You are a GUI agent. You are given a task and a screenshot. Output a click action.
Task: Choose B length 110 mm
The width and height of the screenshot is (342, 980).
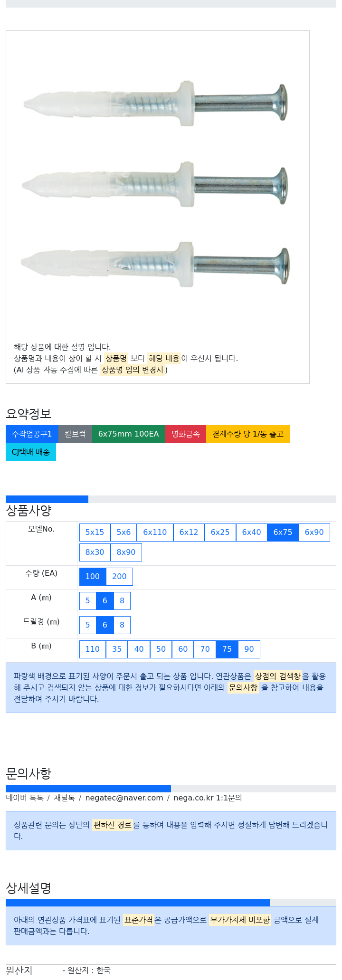point(93,649)
